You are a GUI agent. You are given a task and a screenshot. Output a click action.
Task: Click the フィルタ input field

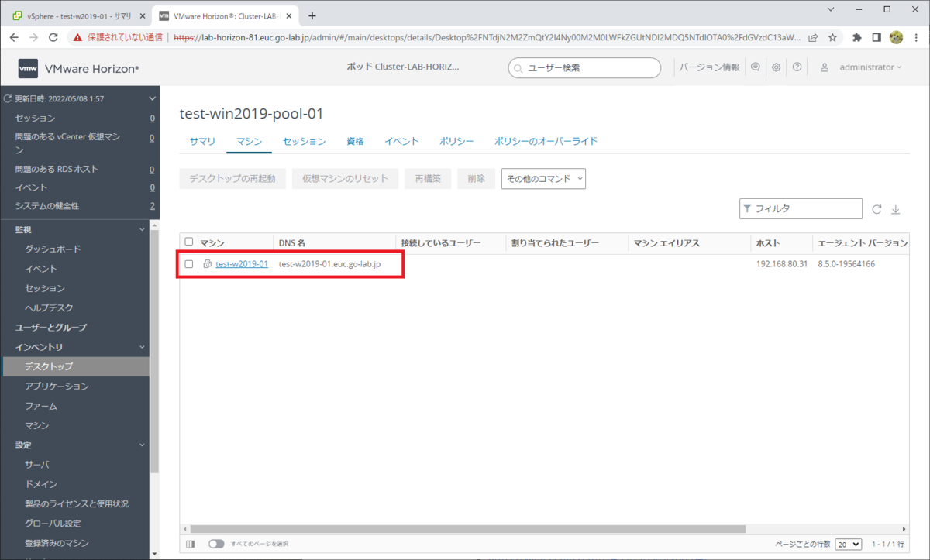tap(801, 209)
